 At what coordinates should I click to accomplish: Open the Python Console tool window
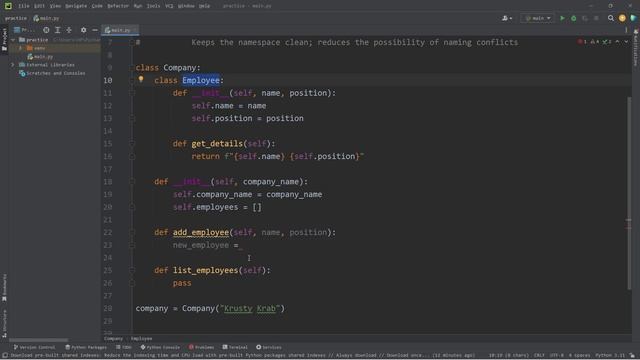point(160,347)
